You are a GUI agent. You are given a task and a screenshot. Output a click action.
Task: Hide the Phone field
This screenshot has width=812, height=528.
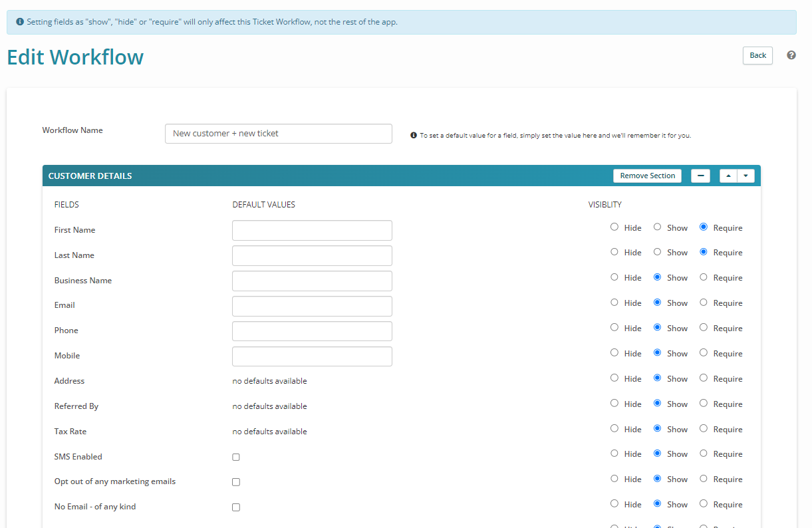[614, 329]
